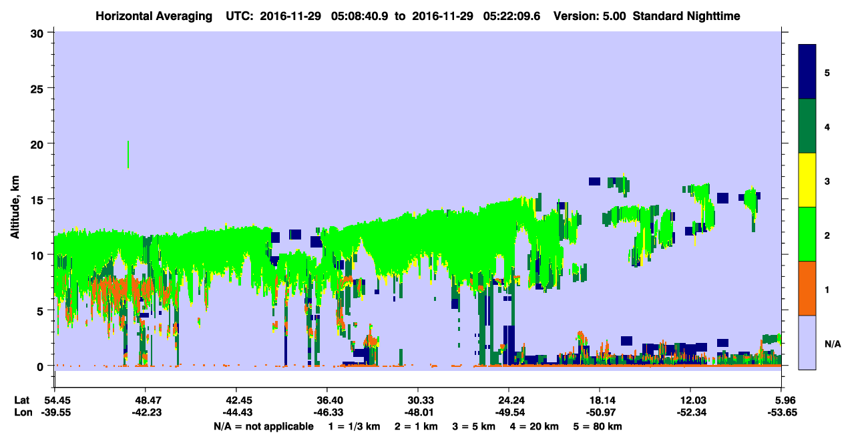This screenshot has height=445, width=868.
Task: Click the 'Lon' row label
Action: (x=23, y=412)
